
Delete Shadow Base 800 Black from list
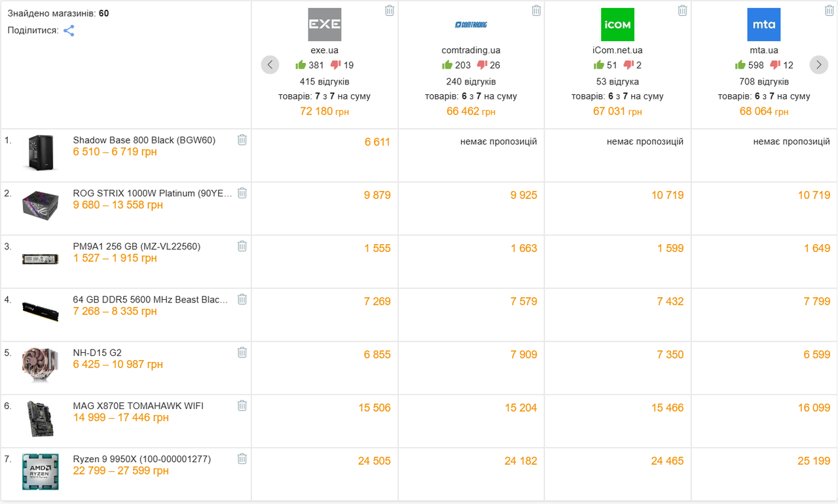coord(242,139)
